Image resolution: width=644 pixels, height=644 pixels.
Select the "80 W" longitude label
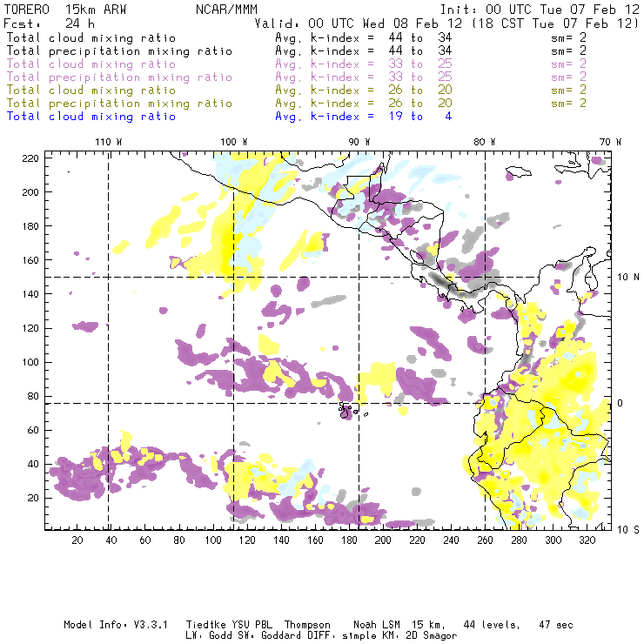coord(485,142)
